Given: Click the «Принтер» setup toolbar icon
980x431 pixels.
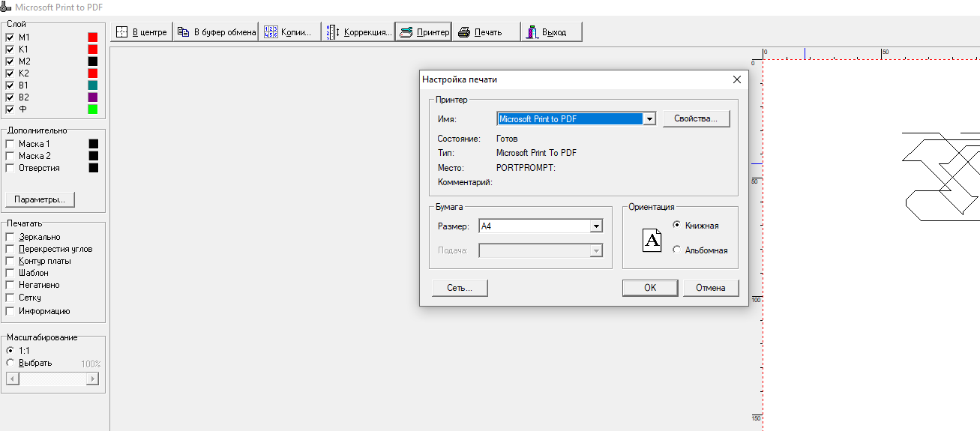Looking at the screenshot, I should click(x=406, y=32).
